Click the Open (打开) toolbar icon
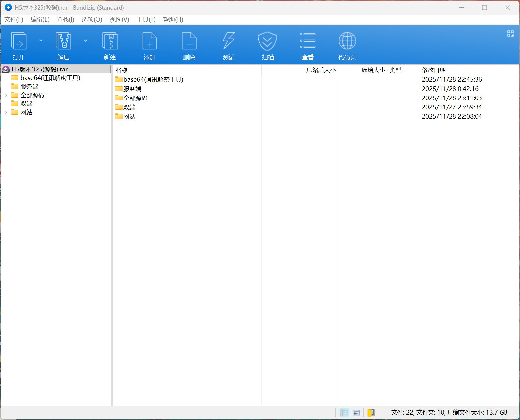Screen dimensions: 520x420 click(19, 41)
